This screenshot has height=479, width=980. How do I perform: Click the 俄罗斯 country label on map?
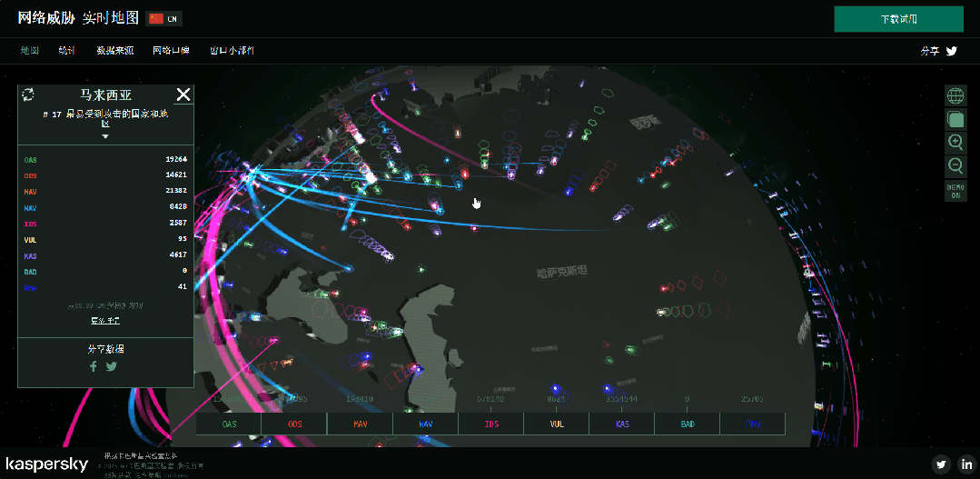coord(644,123)
